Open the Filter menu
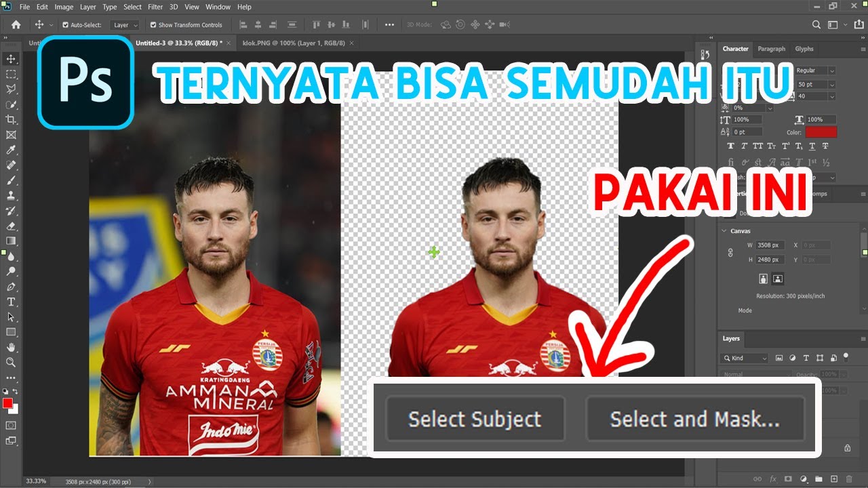868x488 pixels. click(x=155, y=7)
